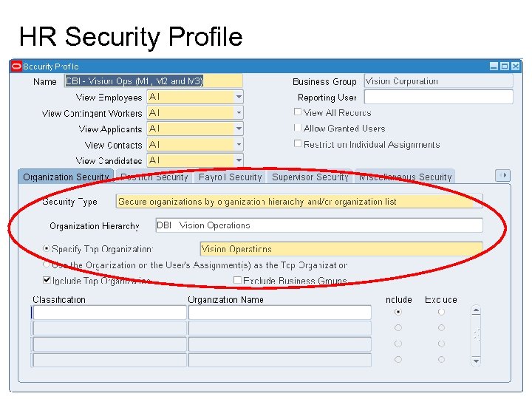Click the Vision Operations top organization field
Viewport: 532px width, 399px height.
pyautogui.click(x=341, y=249)
